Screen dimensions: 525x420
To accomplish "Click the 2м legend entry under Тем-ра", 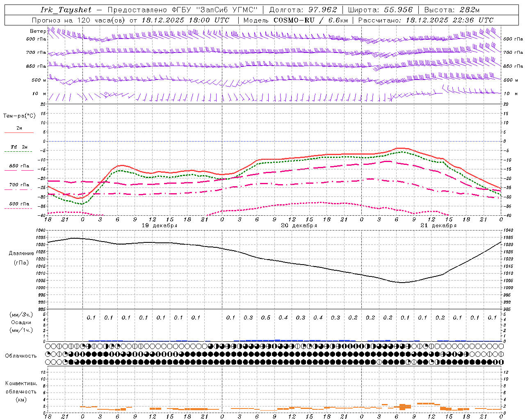I will 19,128.
